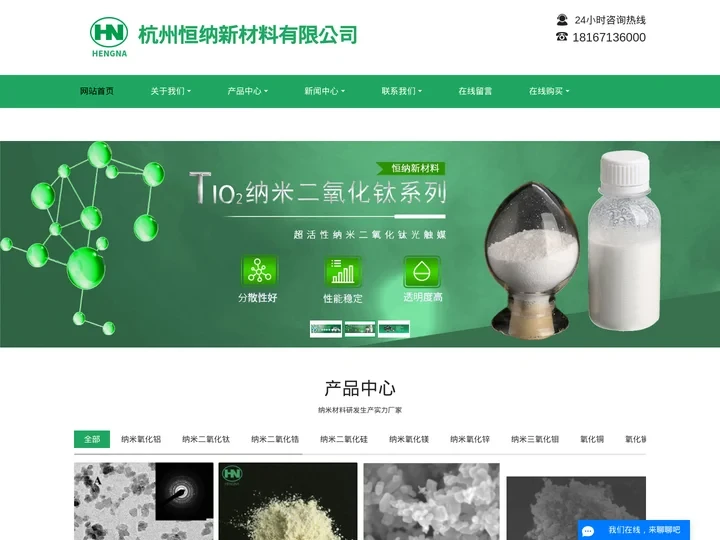Screen dimensions: 720x540
Task: Open the gray SEM crystal product image
Action: pyautogui.click(x=432, y=501)
